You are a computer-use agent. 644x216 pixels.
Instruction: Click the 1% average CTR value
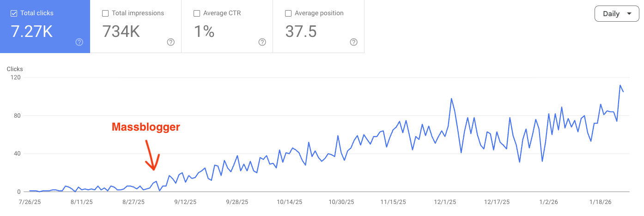[204, 31]
